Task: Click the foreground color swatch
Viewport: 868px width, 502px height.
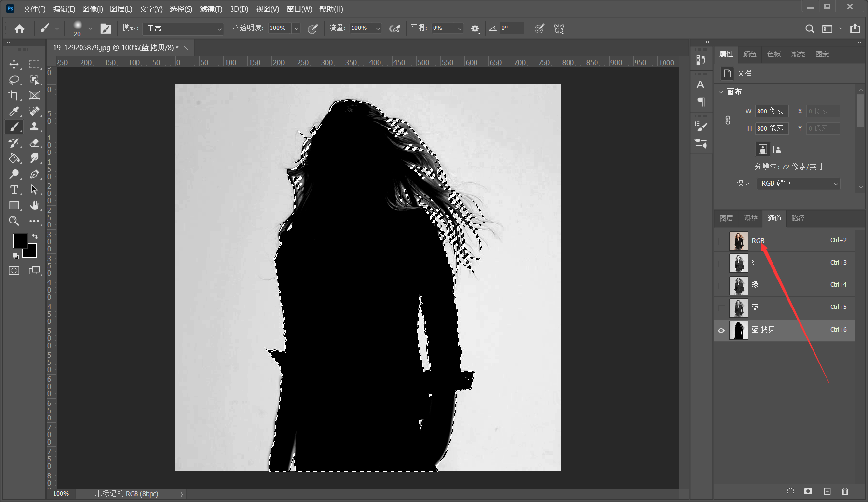Action: [x=20, y=240]
